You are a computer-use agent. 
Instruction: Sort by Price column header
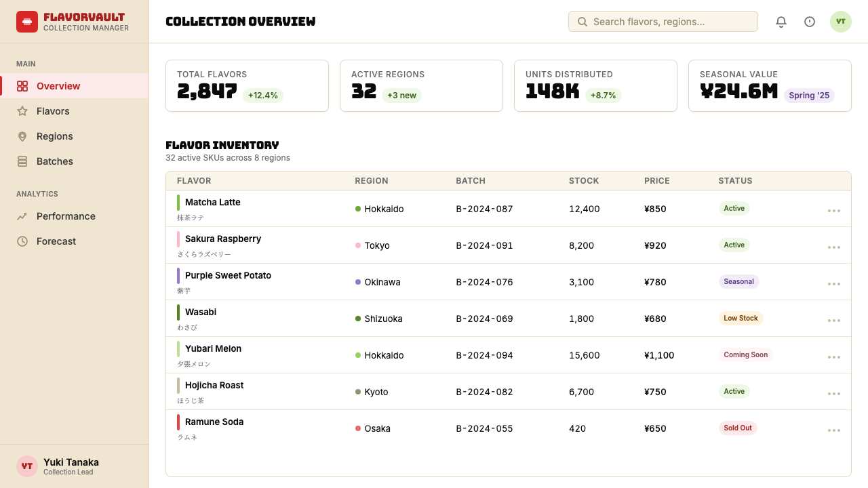(657, 181)
